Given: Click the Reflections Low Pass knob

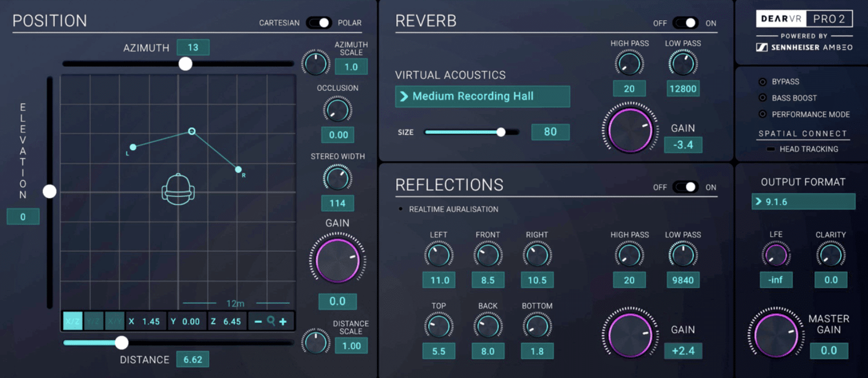Looking at the screenshot, I should point(683,255).
